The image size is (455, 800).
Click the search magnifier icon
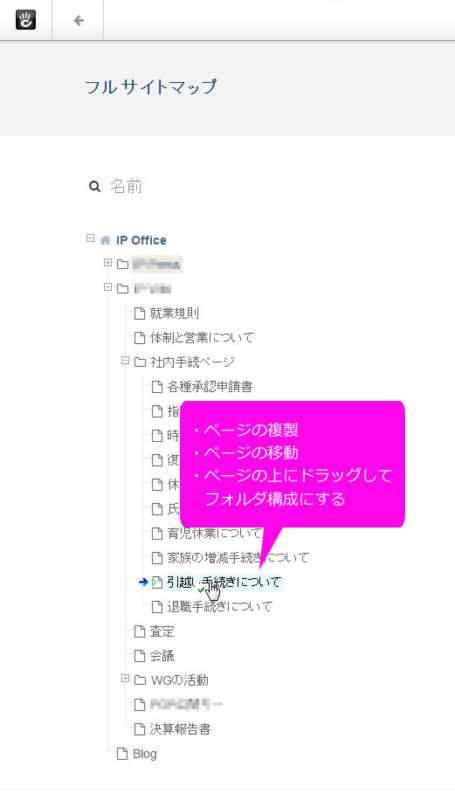pos(94,187)
